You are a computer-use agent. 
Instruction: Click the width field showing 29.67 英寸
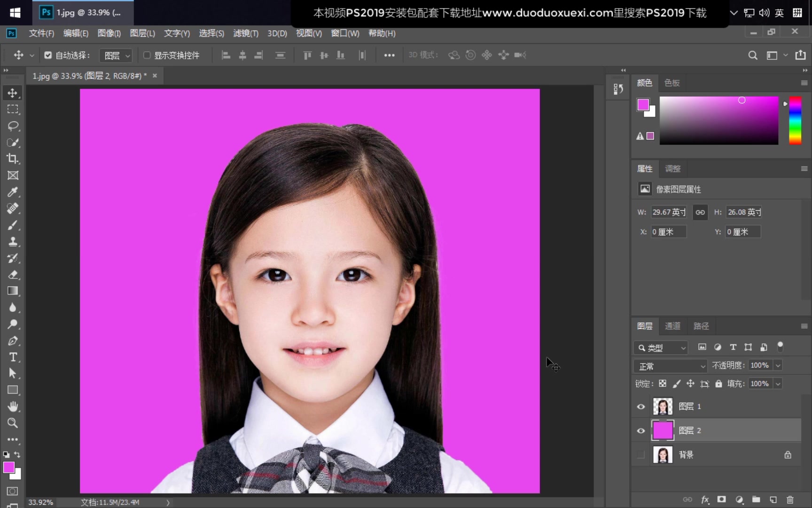[668, 212]
